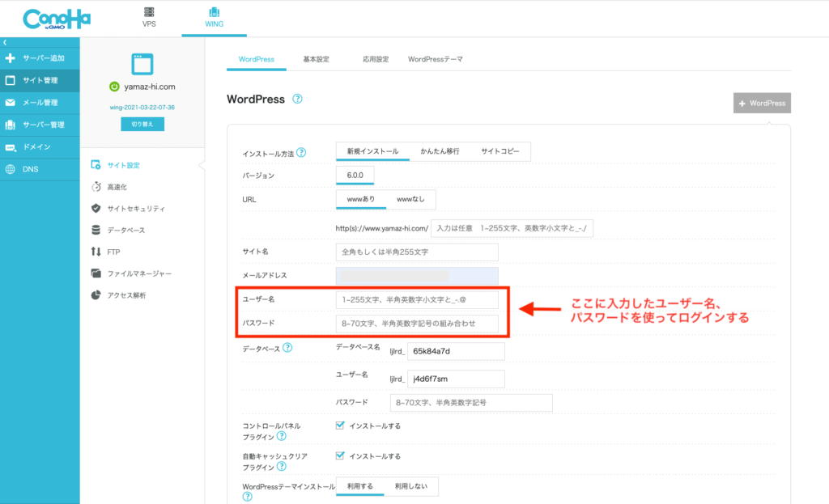The height and width of the screenshot is (504, 829).
Task: Select the WING service icon
Action: click(x=214, y=12)
